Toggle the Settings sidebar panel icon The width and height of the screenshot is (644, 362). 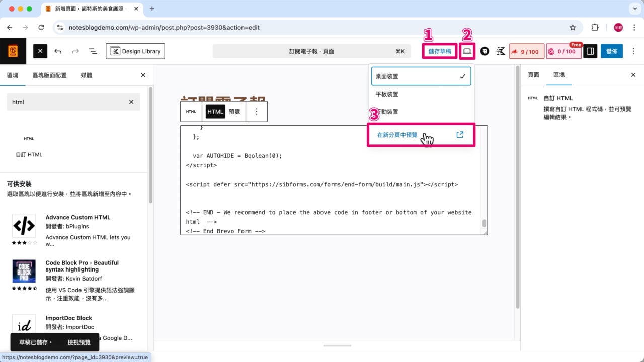(590, 51)
